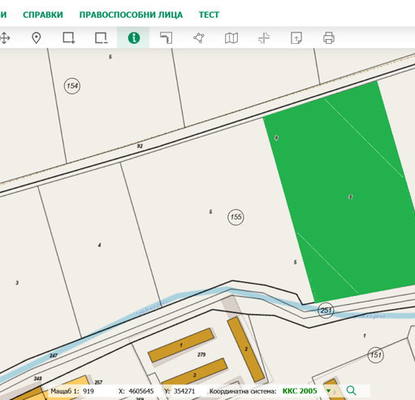Viewport: 415px width, 400px height.
Task: Click the crosshair coordinates tool
Action: tap(264, 38)
